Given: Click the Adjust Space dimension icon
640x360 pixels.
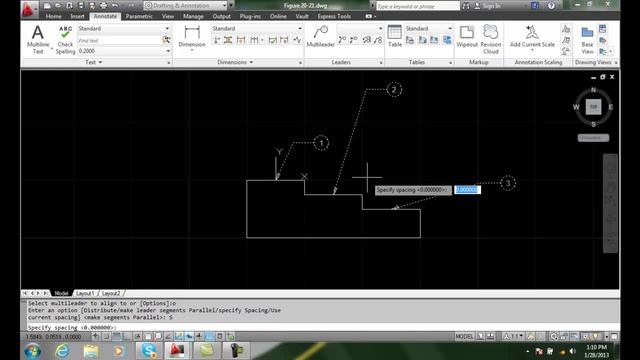Looking at the screenshot, I should point(228,40).
